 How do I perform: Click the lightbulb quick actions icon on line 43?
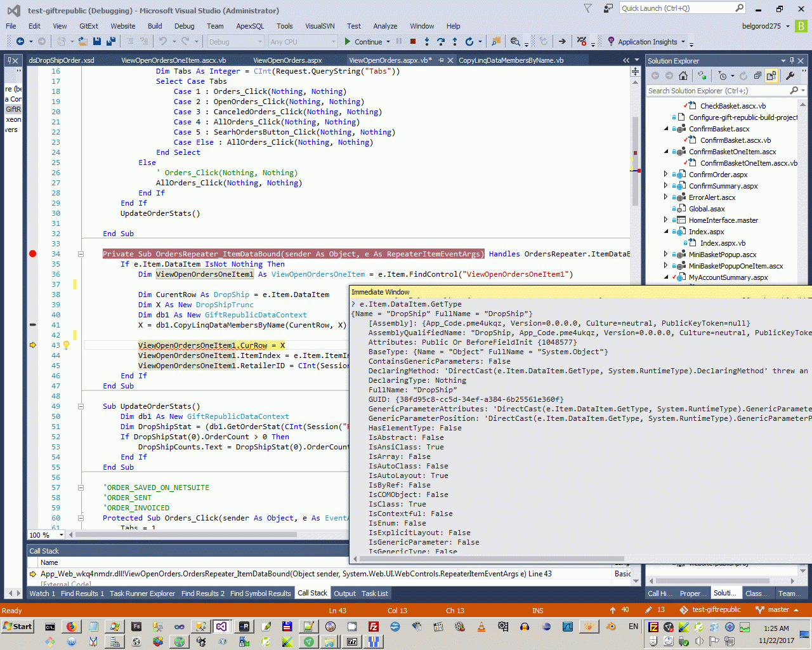pos(66,345)
